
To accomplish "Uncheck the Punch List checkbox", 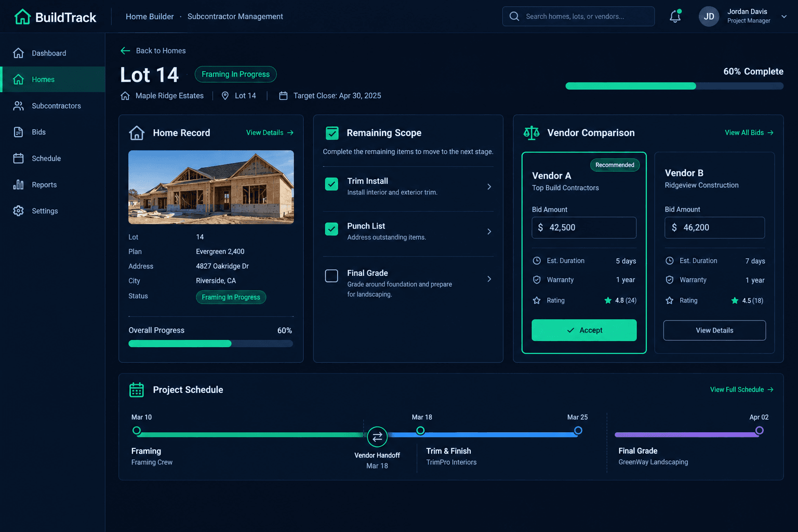I will pos(331,229).
